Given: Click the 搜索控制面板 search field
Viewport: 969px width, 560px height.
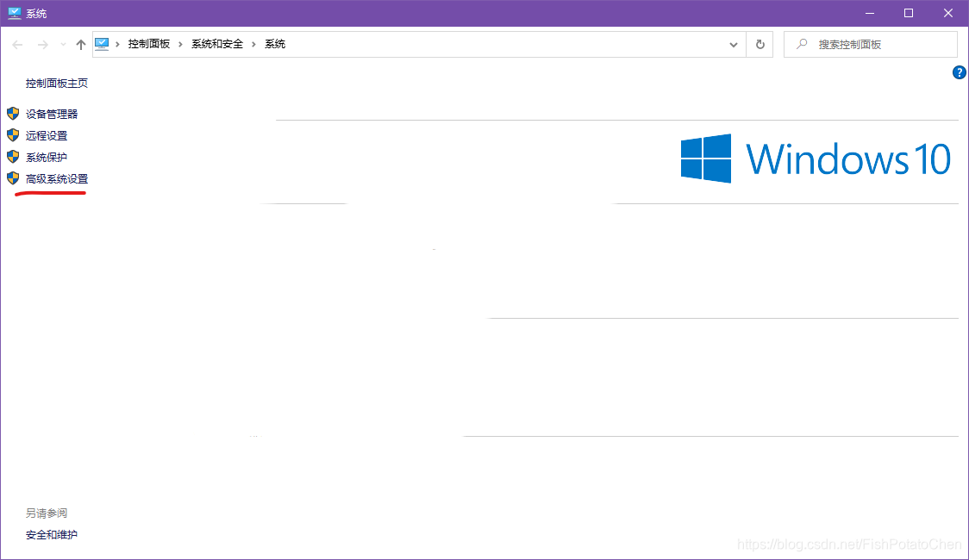Looking at the screenshot, I should click(871, 45).
